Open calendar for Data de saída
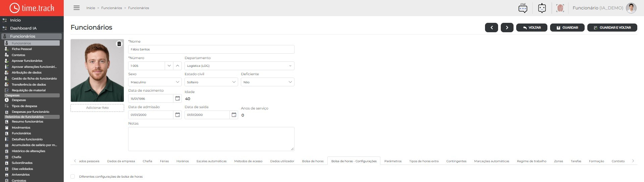 (x=234, y=115)
